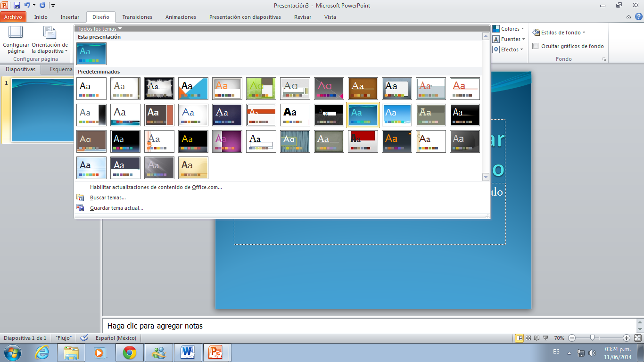Viewport: 644px width, 362px height.
Task: Undo the last action in the title bar
Action: [x=27, y=5]
